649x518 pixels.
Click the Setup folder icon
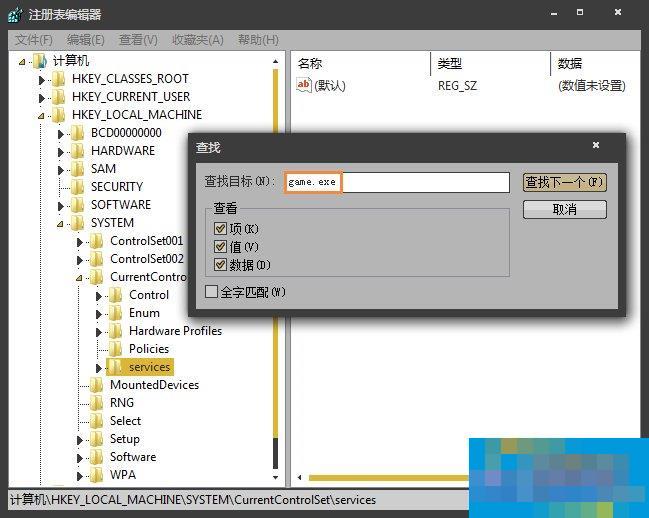[96, 439]
